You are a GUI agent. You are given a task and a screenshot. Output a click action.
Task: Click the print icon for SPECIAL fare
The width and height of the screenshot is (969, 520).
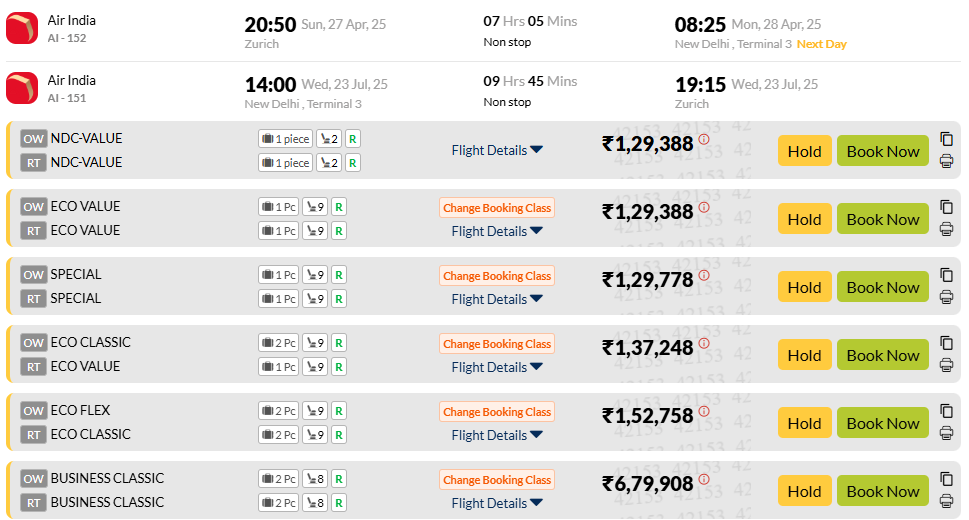coord(946,297)
